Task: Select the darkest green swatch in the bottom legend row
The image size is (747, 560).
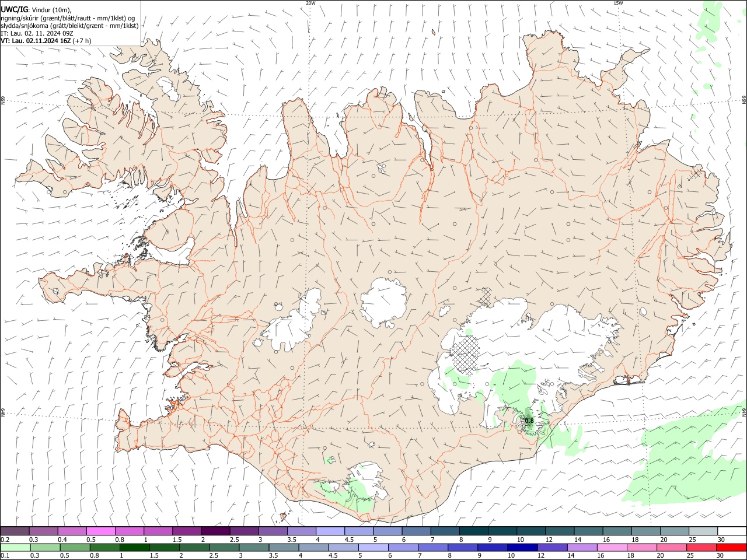Action: point(134,547)
